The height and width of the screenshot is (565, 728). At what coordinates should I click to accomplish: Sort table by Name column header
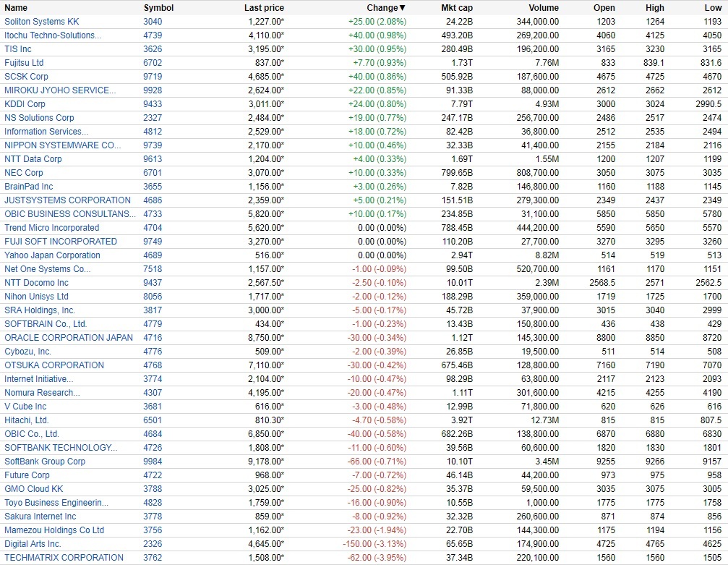[x=16, y=8]
